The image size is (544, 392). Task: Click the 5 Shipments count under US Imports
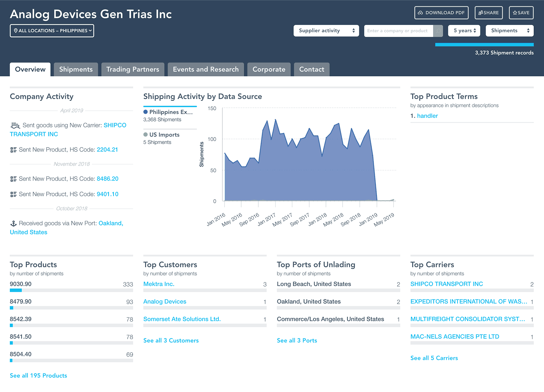(x=157, y=142)
